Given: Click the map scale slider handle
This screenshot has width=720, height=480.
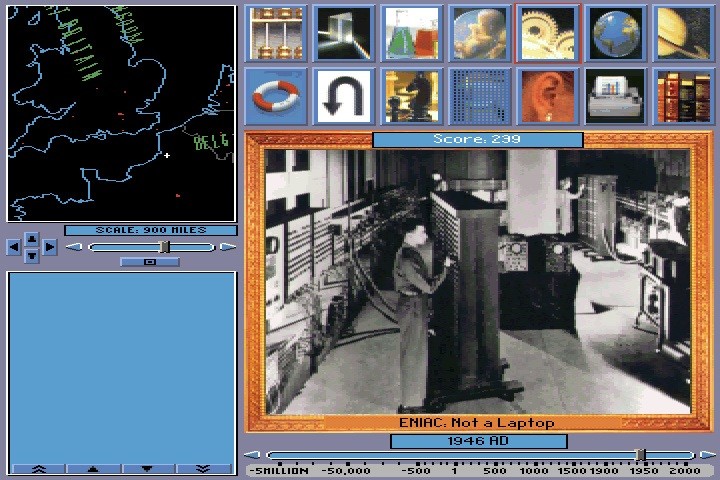Looking at the screenshot, I should point(164,247).
